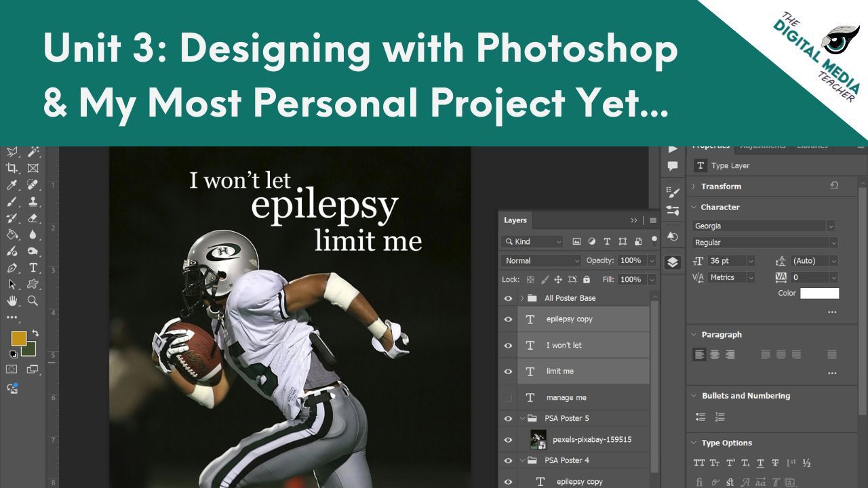The width and height of the screenshot is (868, 488).
Task: Swap foreground and background colors
Action: [x=35, y=333]
